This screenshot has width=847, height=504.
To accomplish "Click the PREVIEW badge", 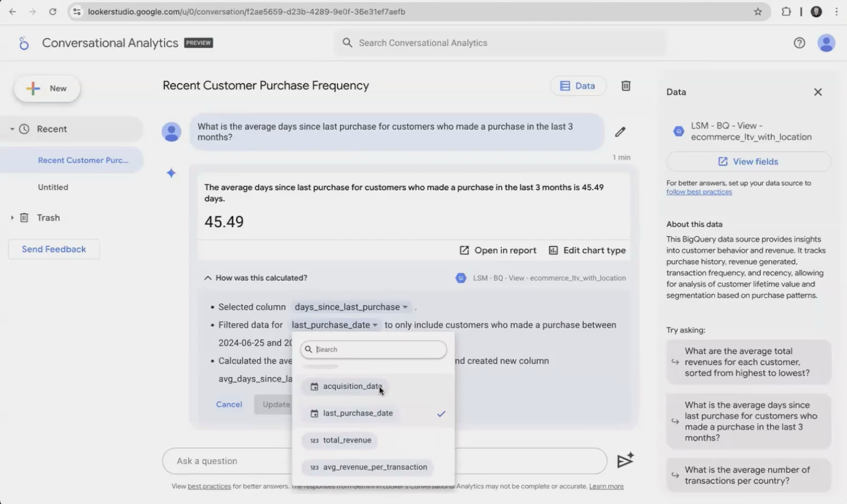I will click(x=198, y=43).
